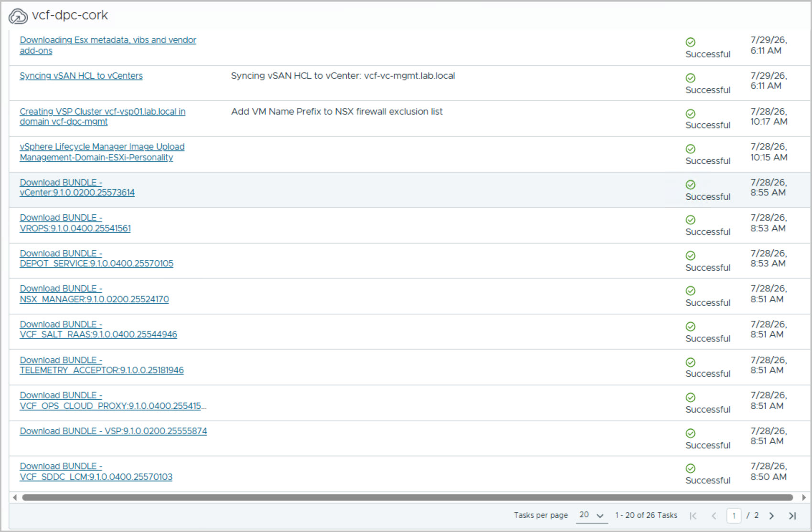
Task: Go to next page of tasks
Action: tap(772, 516)
